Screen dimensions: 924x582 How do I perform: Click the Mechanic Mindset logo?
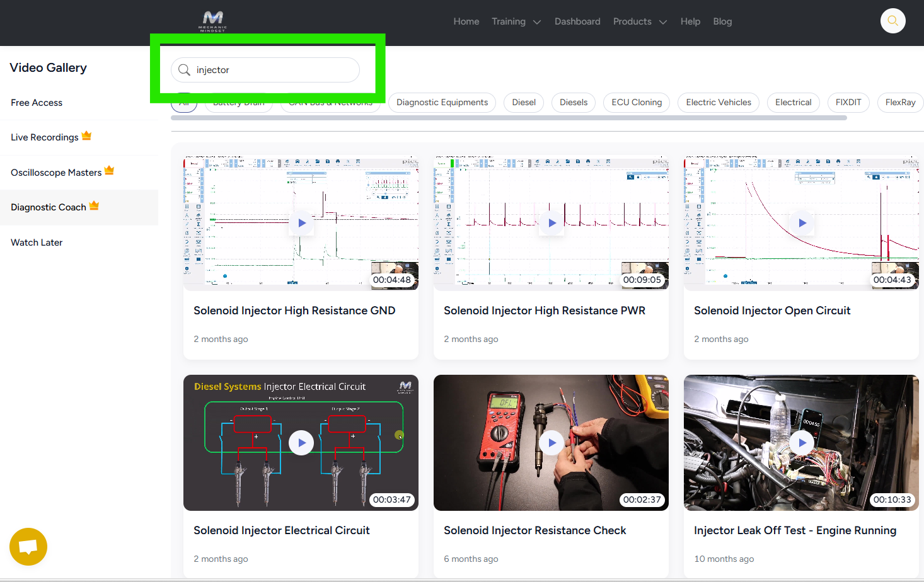[212, 21]
